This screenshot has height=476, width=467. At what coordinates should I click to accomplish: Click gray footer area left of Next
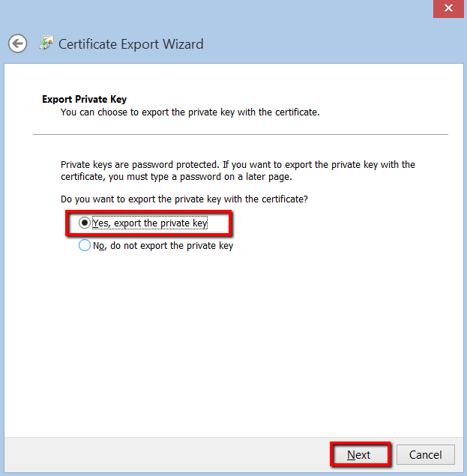point(165,454)
